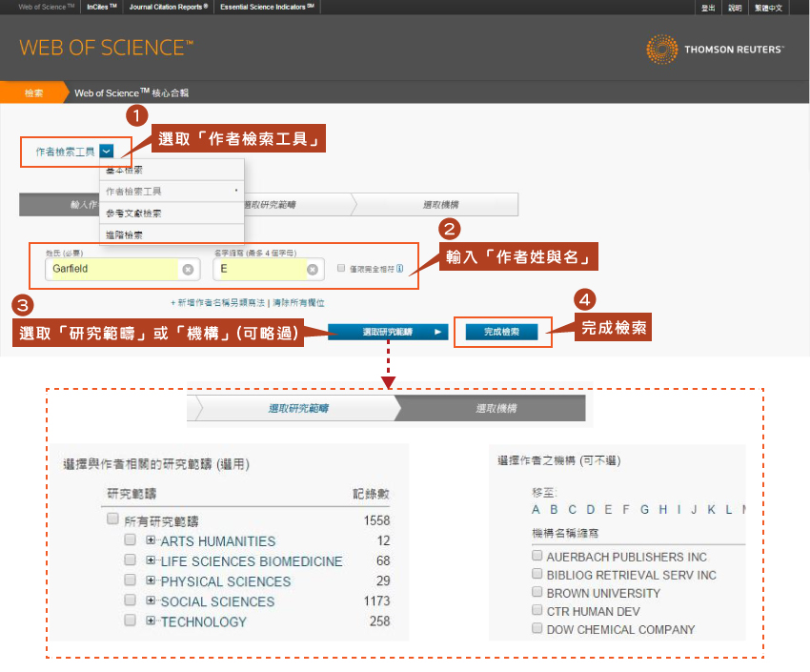Tick the ARTS HUMANITIES checkbox
810x672 pixels.
[131, 540]
